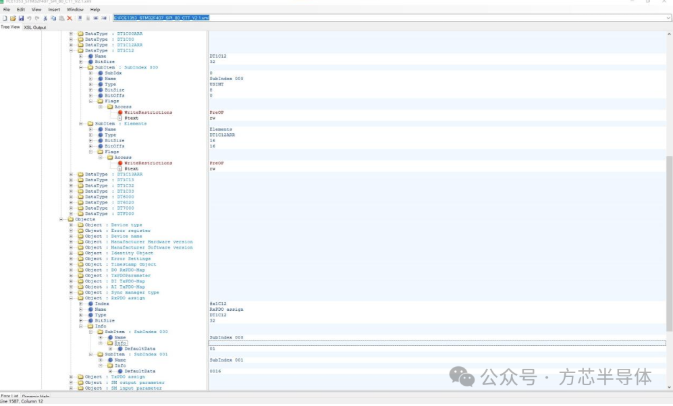Click the Nudge node right toolbar icon

pos(104,18)
